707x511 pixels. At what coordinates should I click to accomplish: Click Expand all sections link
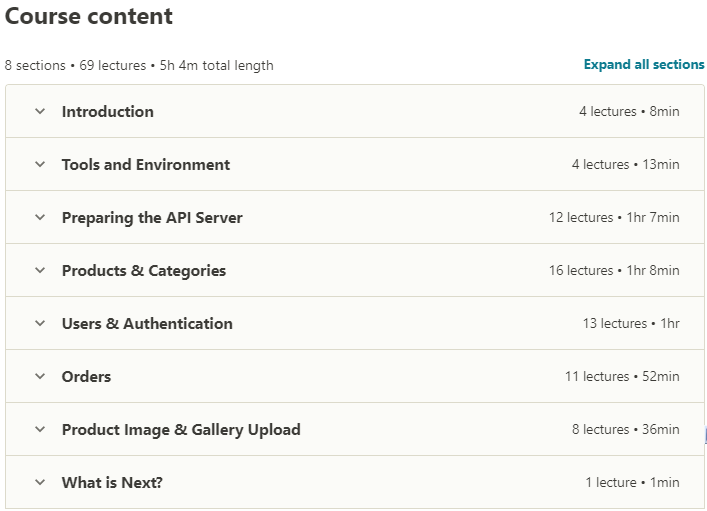[644, 64]
